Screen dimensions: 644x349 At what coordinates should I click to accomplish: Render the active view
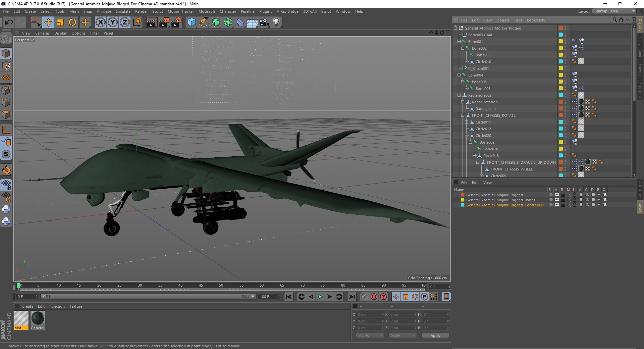click(x=152, y=22)
